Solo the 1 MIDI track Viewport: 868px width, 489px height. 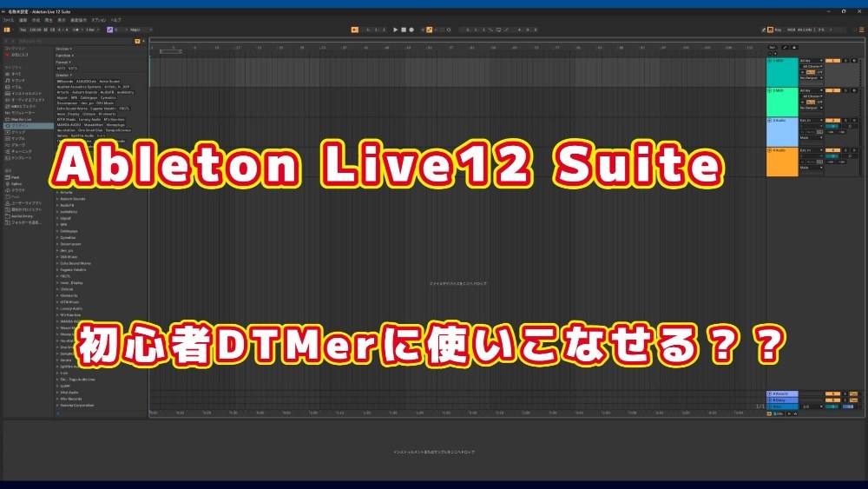point(845,60)
